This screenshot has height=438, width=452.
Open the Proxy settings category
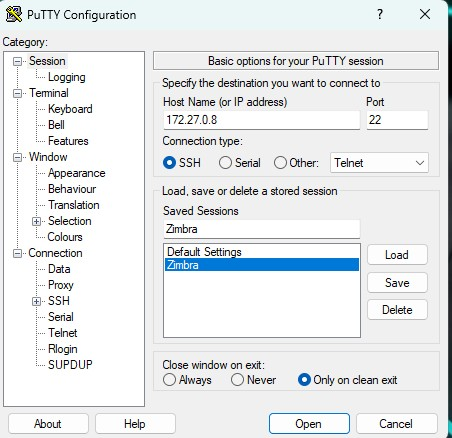coord(61,285)
